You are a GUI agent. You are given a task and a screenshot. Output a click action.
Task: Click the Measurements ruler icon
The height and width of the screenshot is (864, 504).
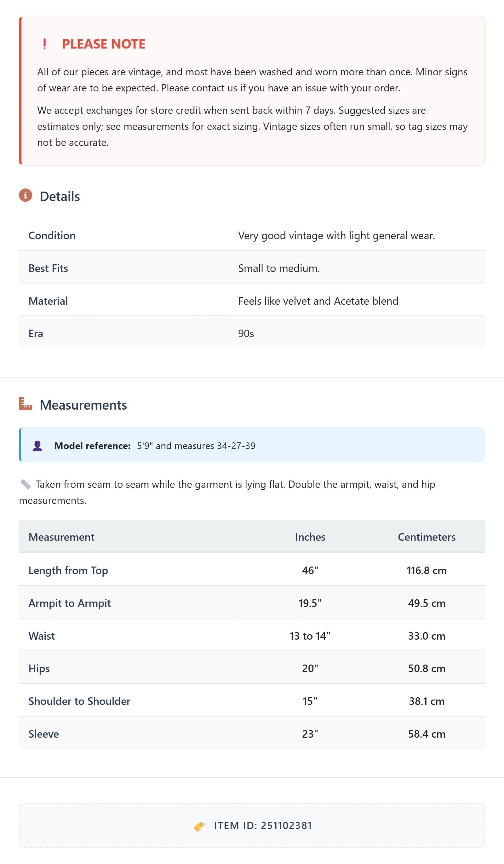[x=26, y=404]
